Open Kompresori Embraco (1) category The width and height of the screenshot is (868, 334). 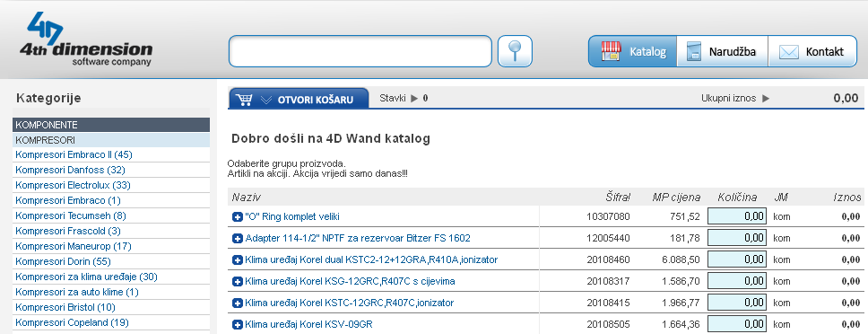[68, 200]
